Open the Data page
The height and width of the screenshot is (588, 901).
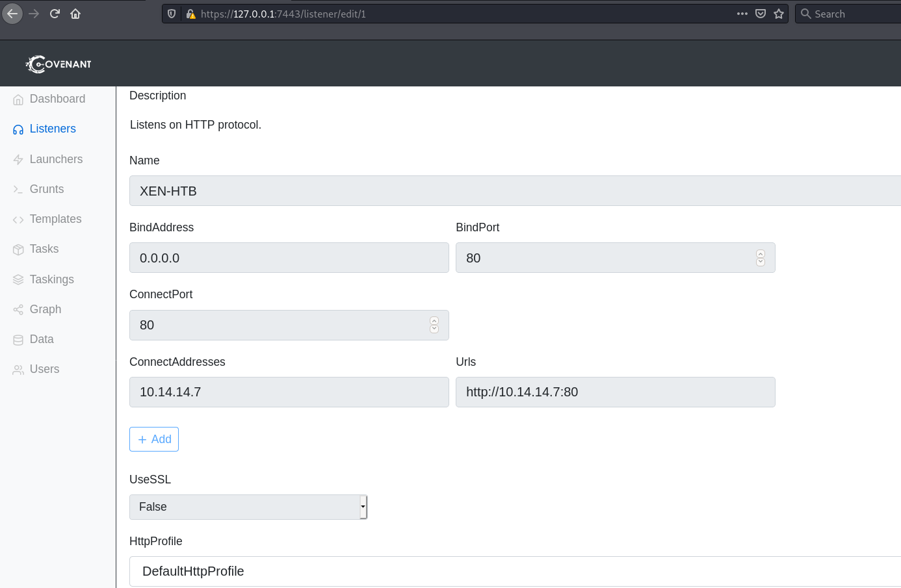click(42, 339)
